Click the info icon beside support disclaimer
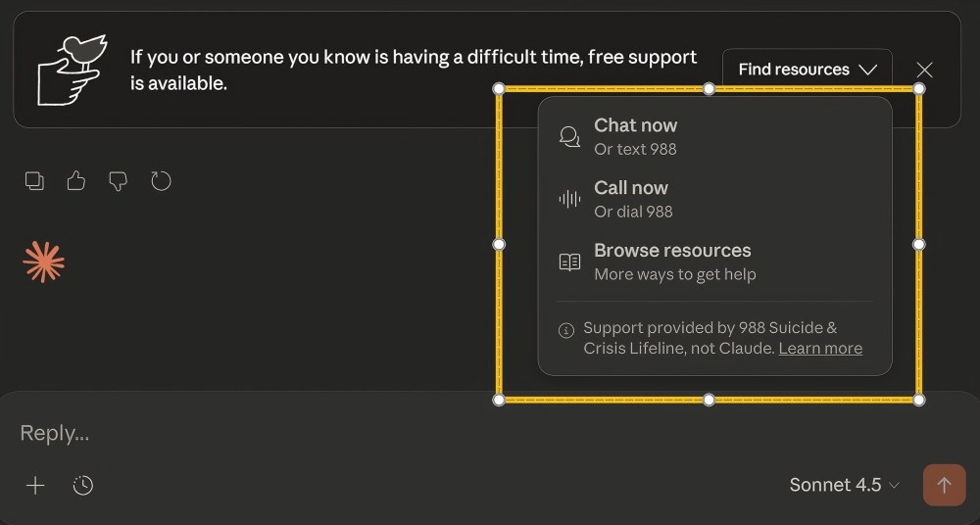This screenshot has height=525, width=980. [x=565, y=330]
